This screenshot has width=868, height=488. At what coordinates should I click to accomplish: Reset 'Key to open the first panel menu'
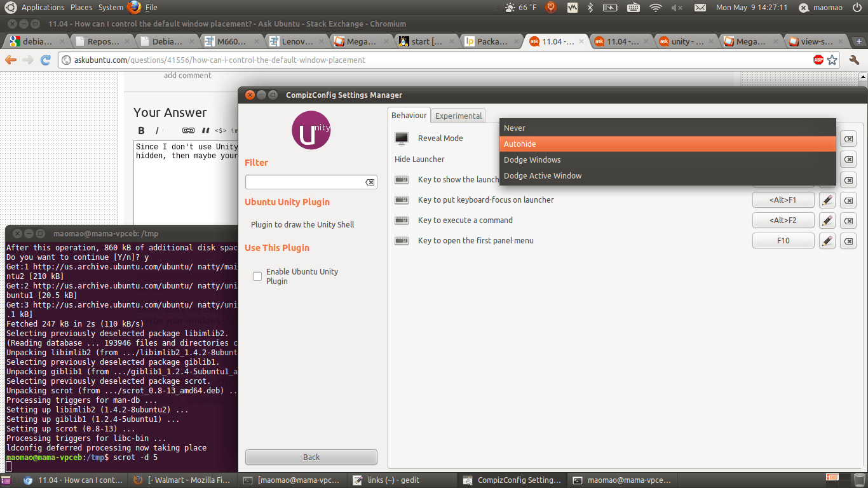pos(848,241)
